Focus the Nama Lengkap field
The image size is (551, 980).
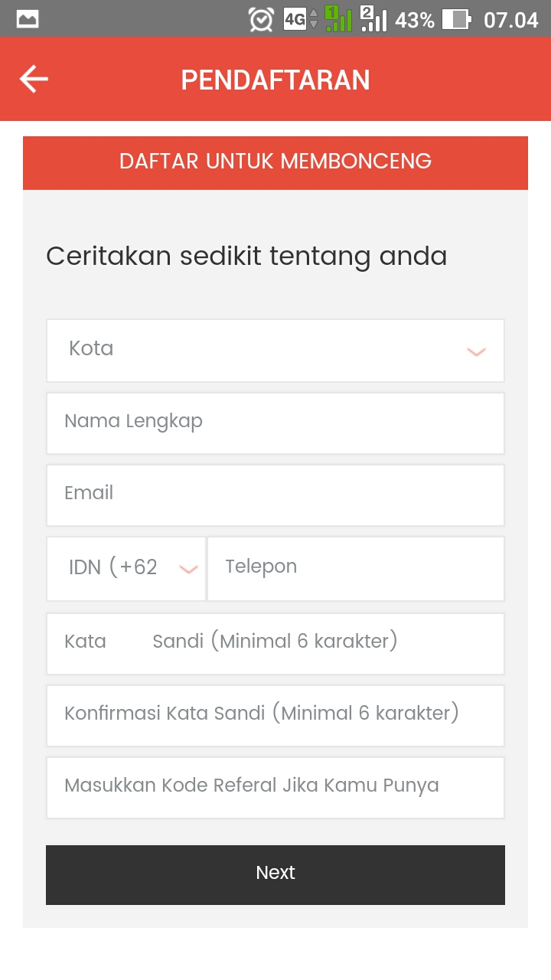(x=275, y=423)
